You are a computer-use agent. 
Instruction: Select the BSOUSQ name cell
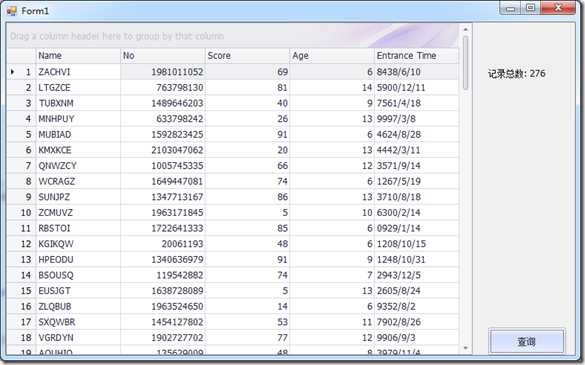point(78,275)
